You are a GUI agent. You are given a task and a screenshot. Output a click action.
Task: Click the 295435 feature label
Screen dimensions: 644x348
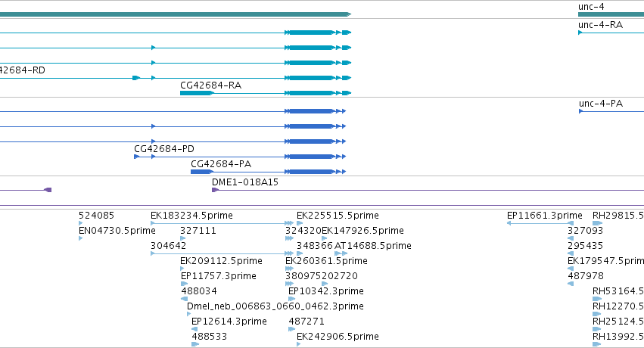(x=585, y=245)
